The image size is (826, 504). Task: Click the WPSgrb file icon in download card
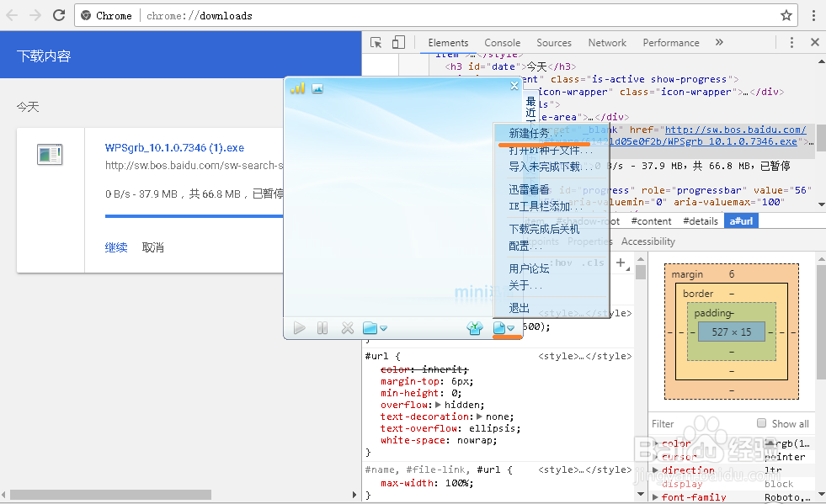pyautogui.click(x=50, y=155)
